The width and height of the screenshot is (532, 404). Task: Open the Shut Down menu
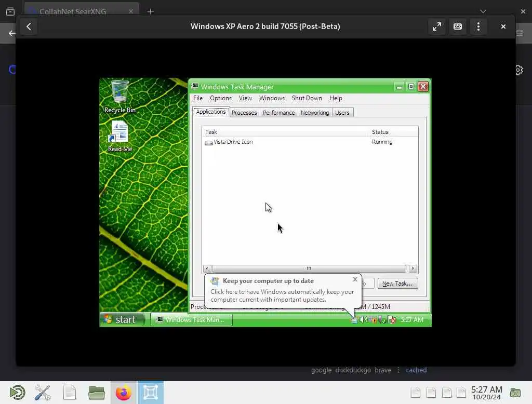click(x=307, y=98)
